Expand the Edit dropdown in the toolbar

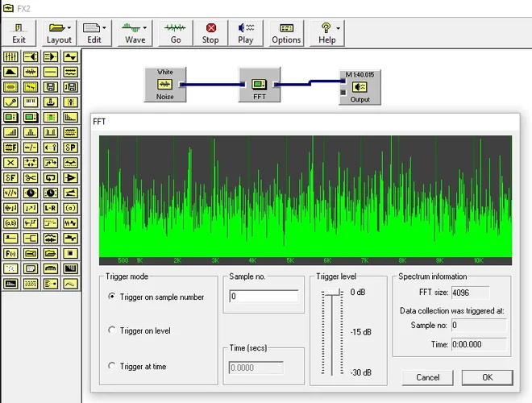(96, 32)
